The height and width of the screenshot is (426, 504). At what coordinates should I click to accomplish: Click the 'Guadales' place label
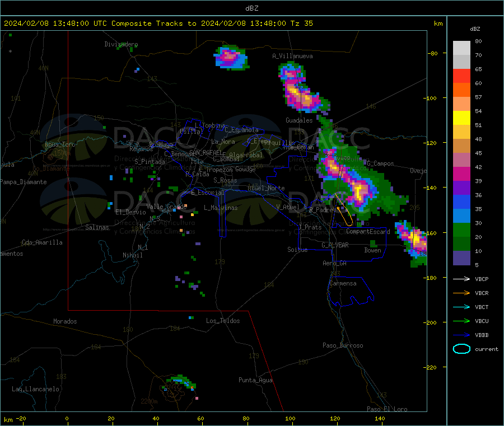tap(299, 120)
